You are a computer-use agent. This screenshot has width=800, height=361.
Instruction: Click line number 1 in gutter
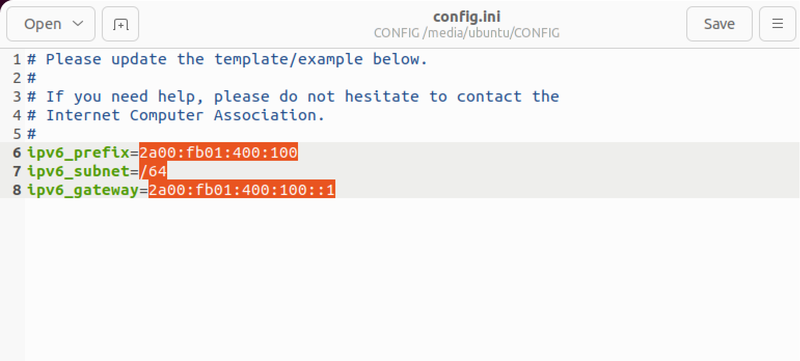click(17, 60)
